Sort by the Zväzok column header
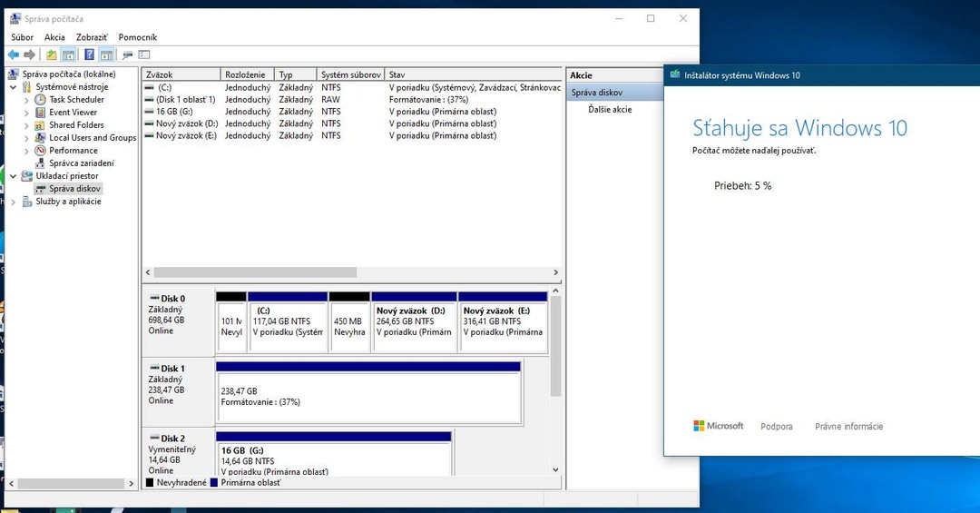The width and height of the screenshot is (980, 513). [181, 74]
